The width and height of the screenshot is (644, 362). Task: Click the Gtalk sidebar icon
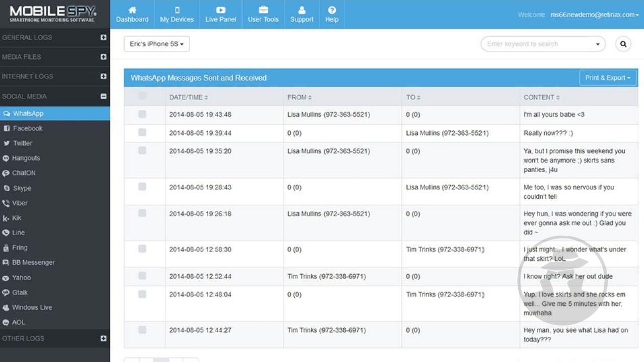tap(6, 293)
